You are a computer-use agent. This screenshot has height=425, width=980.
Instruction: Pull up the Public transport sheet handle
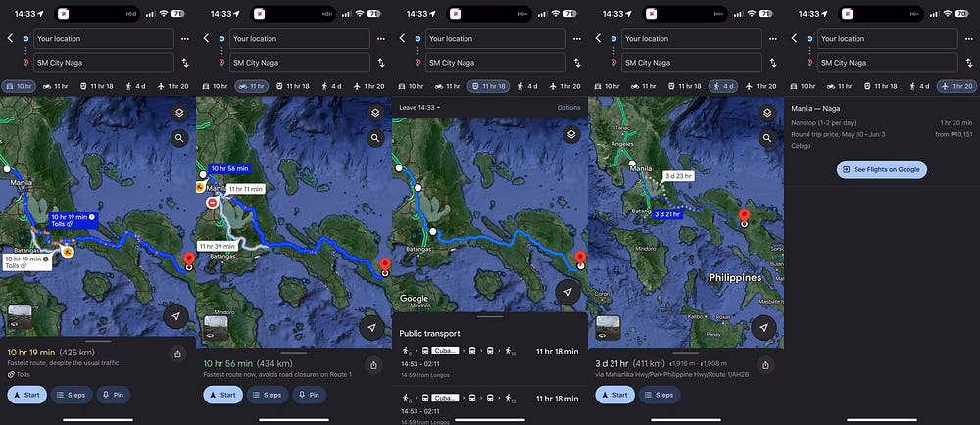(490, 316)
